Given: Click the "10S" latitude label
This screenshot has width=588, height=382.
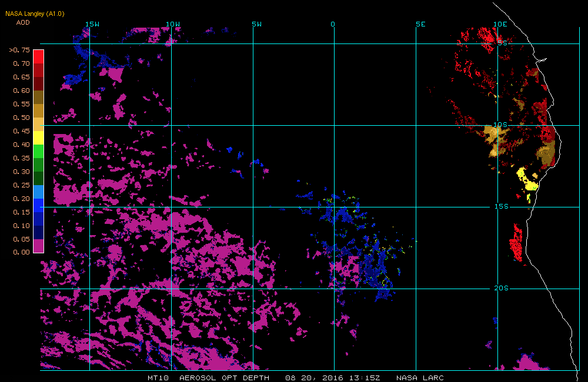Looking at the screenshot, I should click(x=500, y=125).
